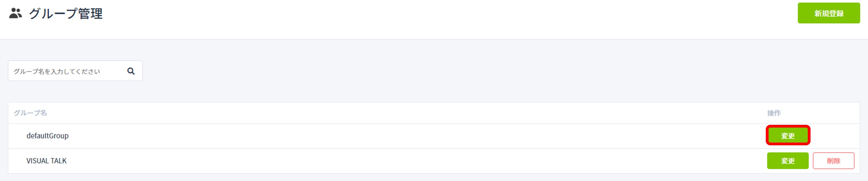The width and height of the screenshot is (868, 181).
Task: Run the group search with the magnifier
Action: pos(131,71)
